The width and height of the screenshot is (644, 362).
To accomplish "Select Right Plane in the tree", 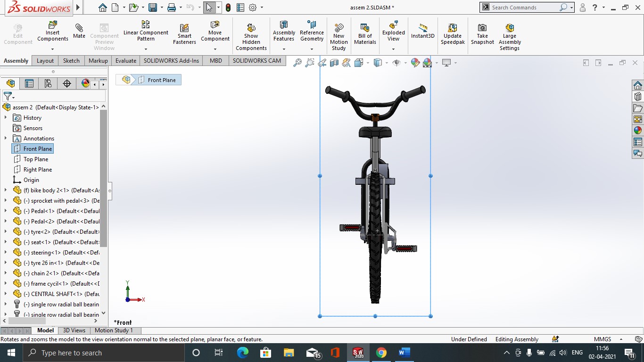I will click(38, 170).
